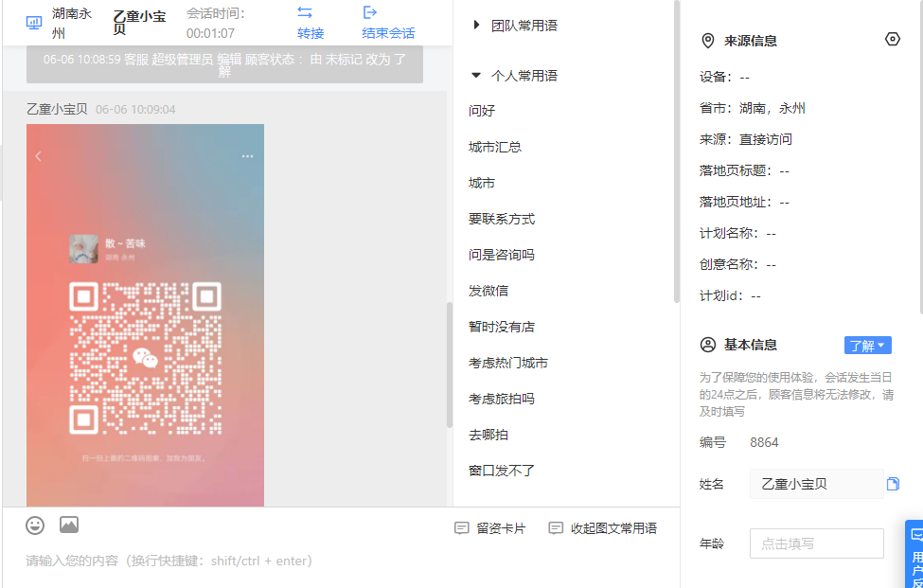Click the 计划名称 row text
The image size is (923, 588).
pyautogui.click(x=737, y=233)
